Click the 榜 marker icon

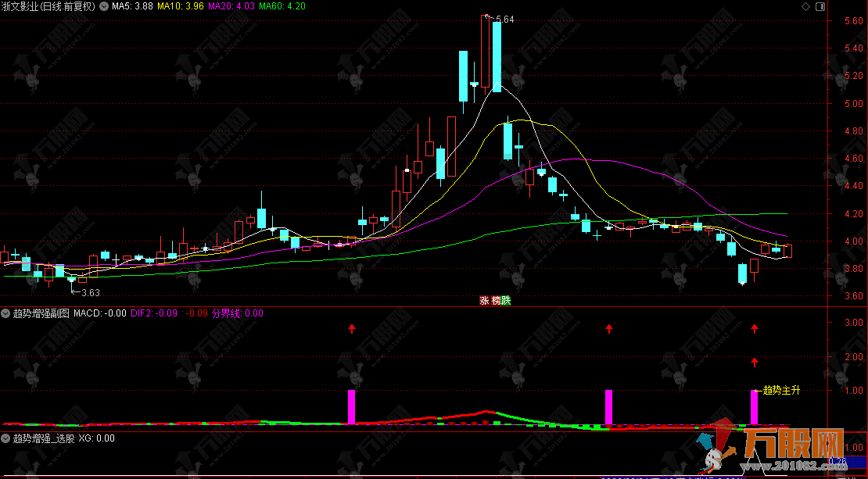495,300
